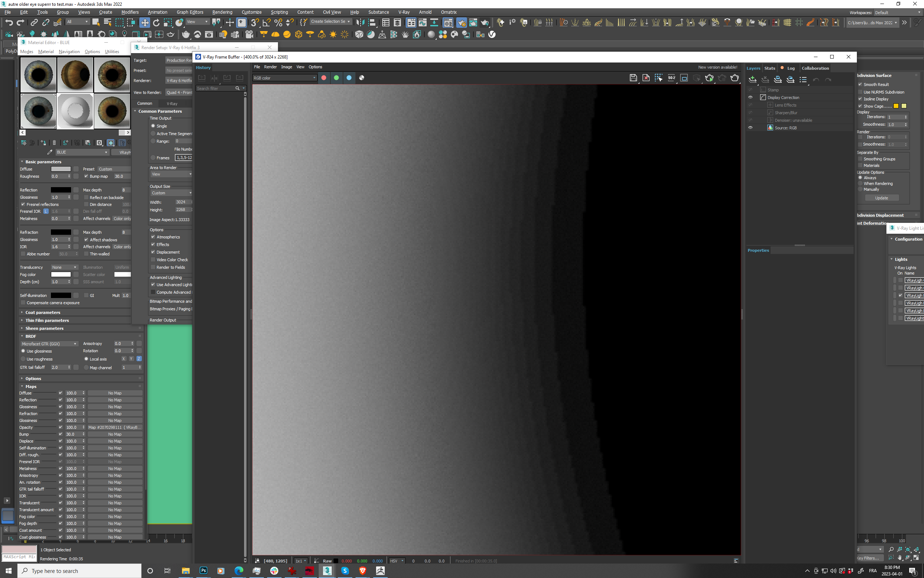Switch to the Stats tab
Viewport: 924px width, 578px height.
[x=770, y=68]
